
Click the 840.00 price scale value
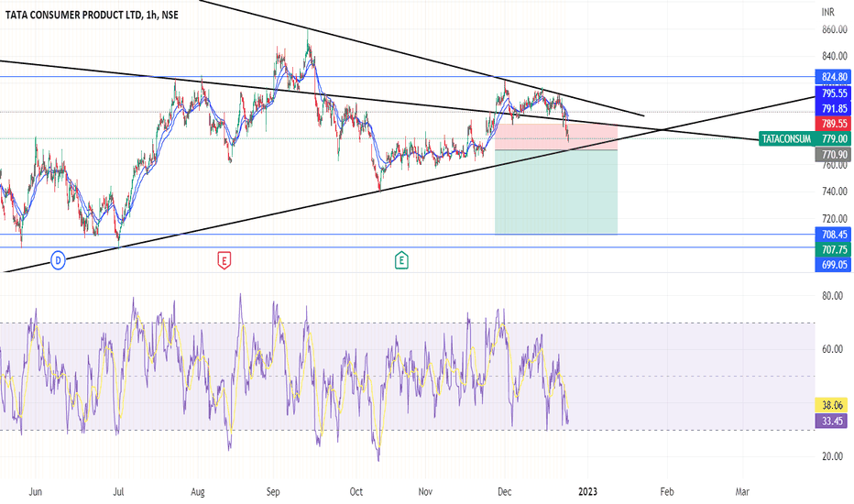(835, 56)
